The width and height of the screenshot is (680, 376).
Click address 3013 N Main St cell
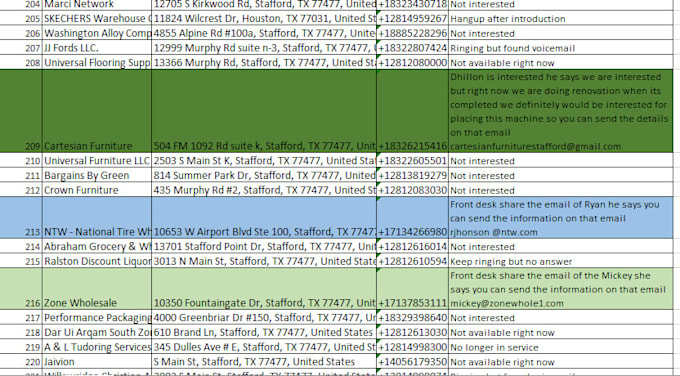[x=264, y=261]
